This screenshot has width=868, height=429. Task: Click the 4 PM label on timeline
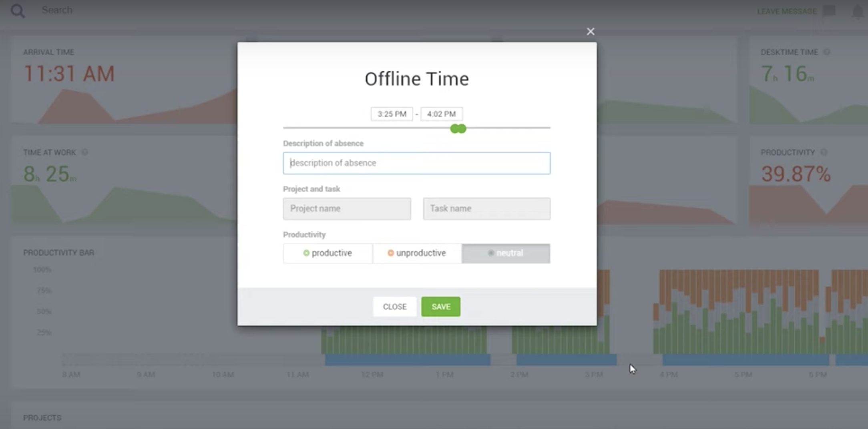pyautogui.click(x=669, y=375)
